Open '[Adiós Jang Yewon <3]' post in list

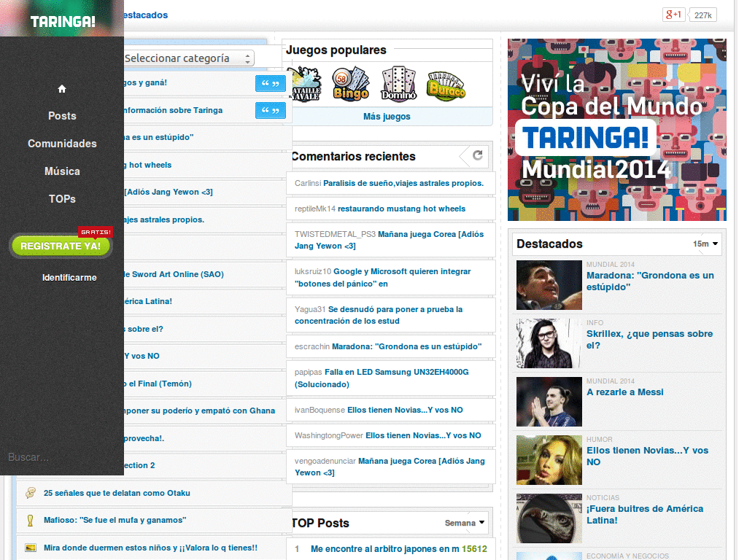[x=169, y=192]
